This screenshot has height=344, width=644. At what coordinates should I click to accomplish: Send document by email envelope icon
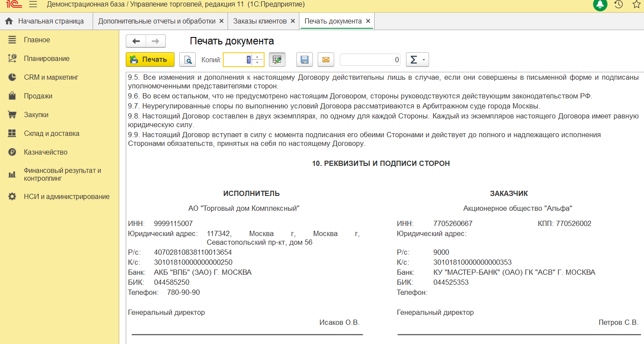pos(325,60)
